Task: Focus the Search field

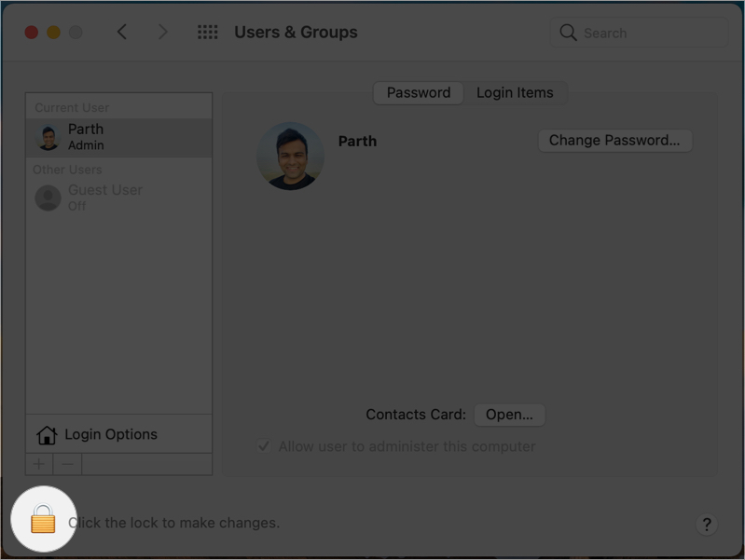Action: [x=639, y=33]
